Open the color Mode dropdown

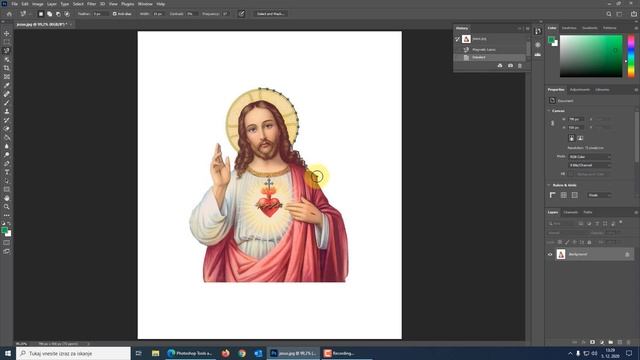point(590,157)
